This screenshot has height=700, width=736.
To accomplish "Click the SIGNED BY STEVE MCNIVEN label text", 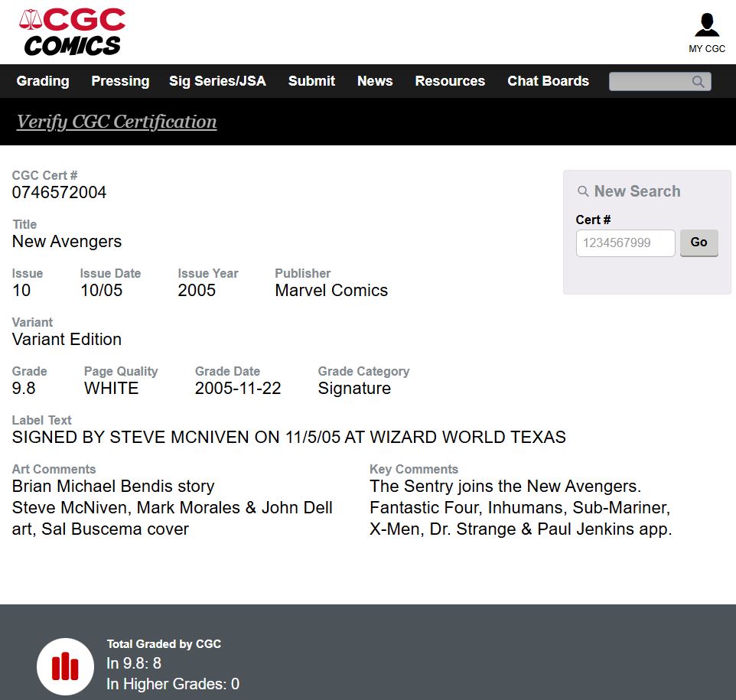I will [x=288, y=437].
